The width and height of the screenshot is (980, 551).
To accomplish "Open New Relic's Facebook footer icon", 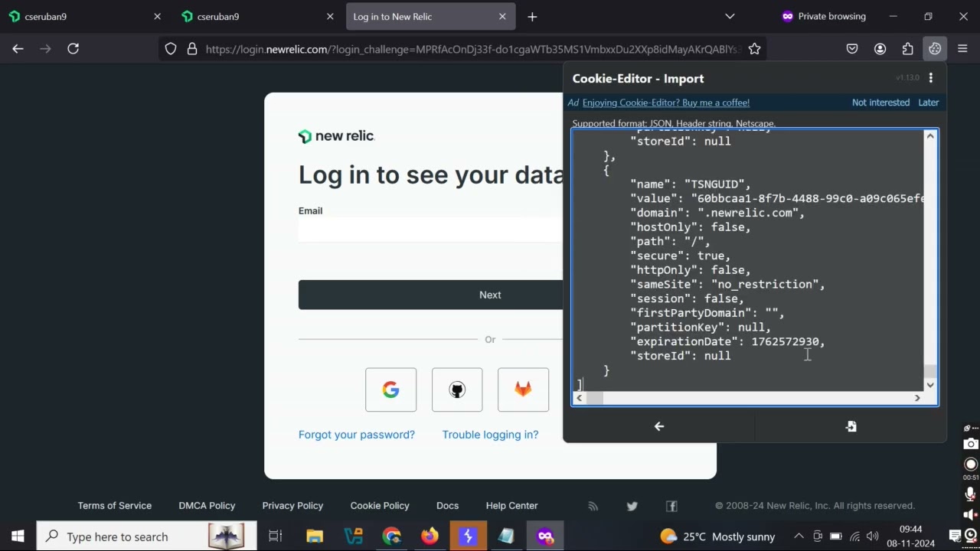I will click(671, 506).
